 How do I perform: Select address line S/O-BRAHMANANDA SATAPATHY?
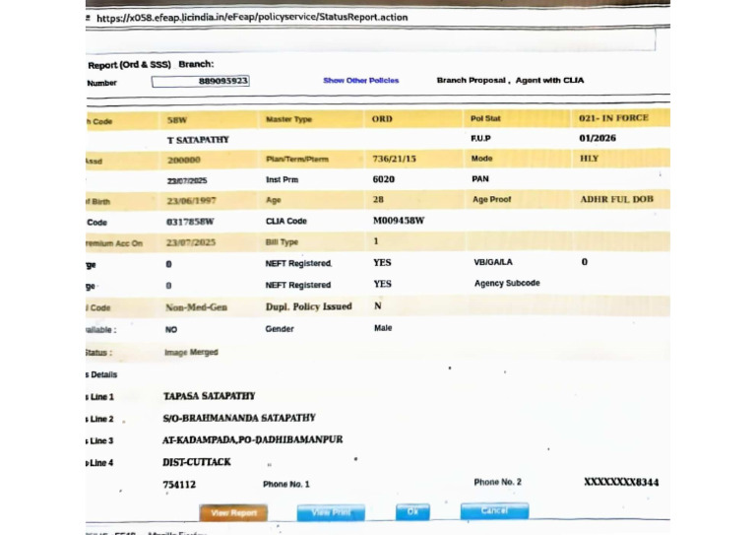tap(239, 418)
